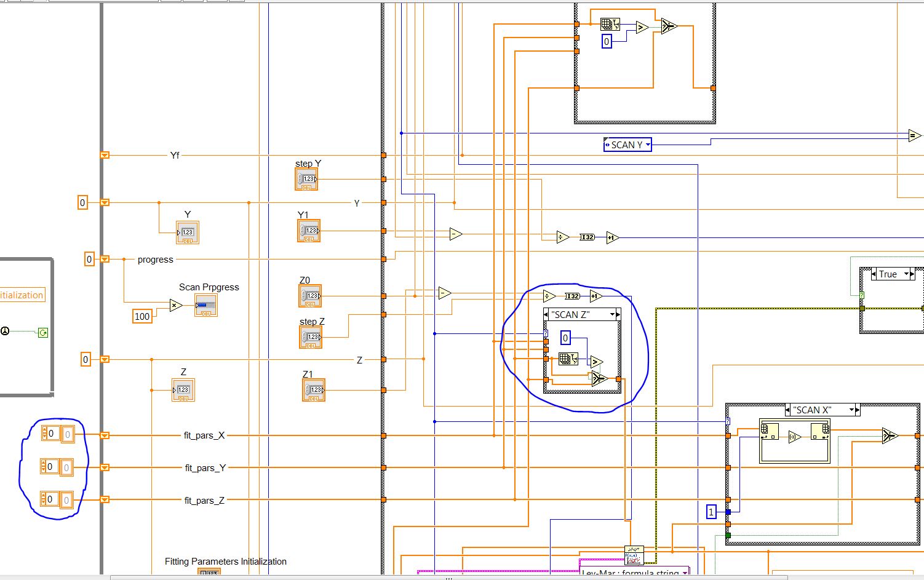Image resolution: width=924 pixels, height=580 pixels.
Task: Click the fit_pars_X wire label
Action: pos(204,435)
